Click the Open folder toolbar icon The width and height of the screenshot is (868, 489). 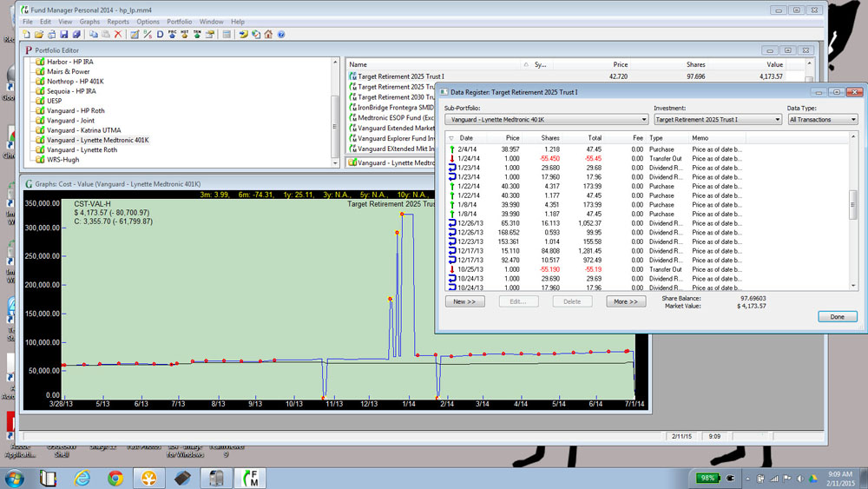pyautogui.click(x=39, y=35)
